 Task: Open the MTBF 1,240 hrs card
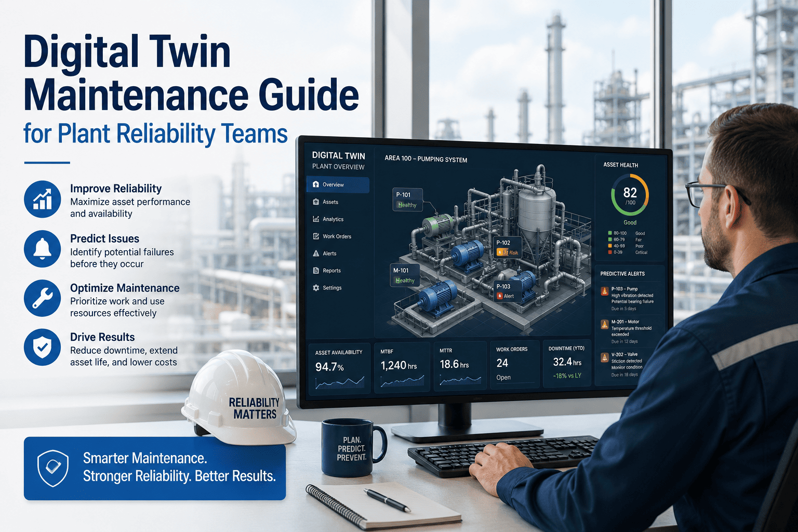click(x=402, y=367)
